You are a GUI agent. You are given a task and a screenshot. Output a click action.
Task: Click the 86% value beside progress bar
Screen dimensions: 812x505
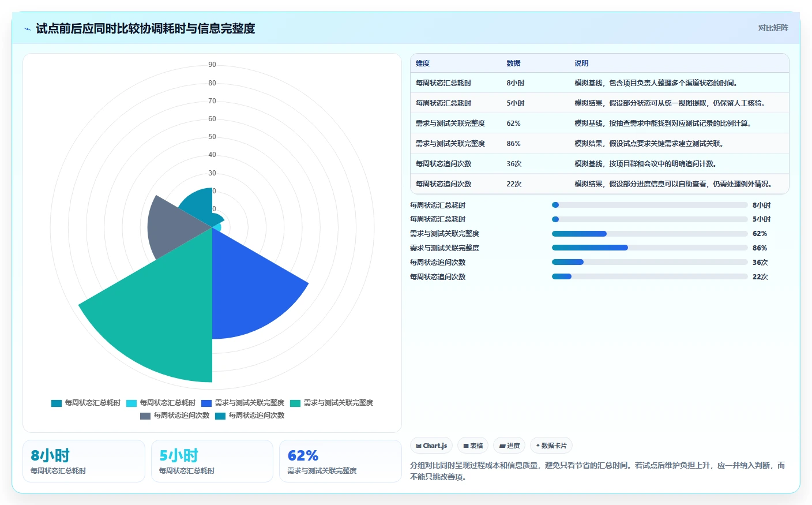pyautogui.click(x=760, y=248)
